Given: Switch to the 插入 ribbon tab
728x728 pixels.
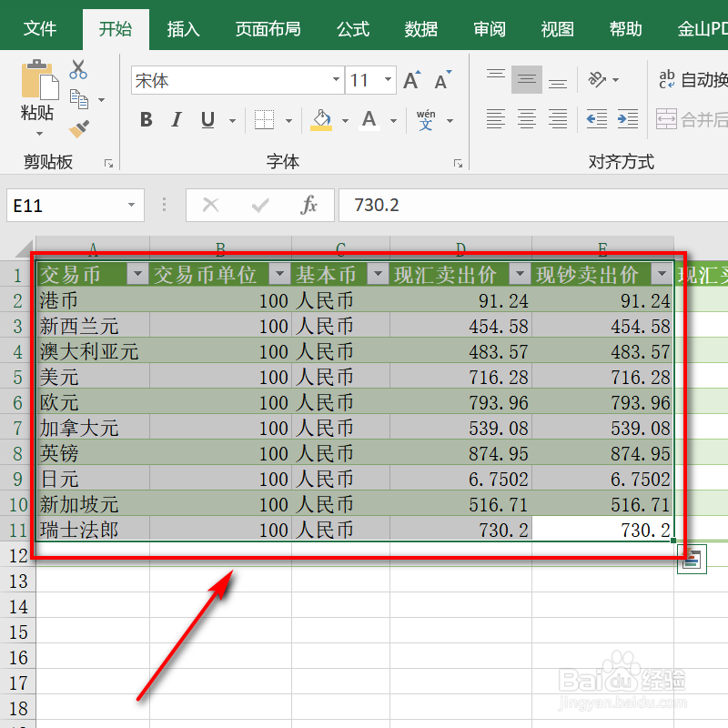Looking at the screenshot, I should (x=183, y=28).
